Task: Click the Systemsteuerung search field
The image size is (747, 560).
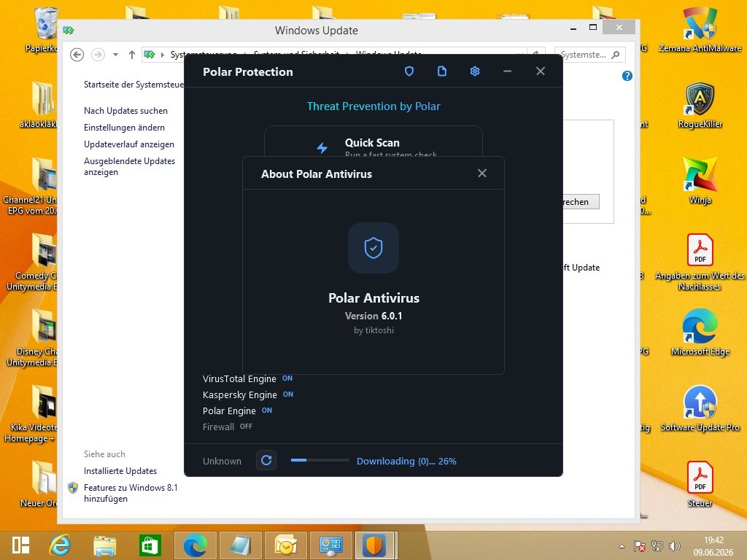Action: [x=589, y=55]
